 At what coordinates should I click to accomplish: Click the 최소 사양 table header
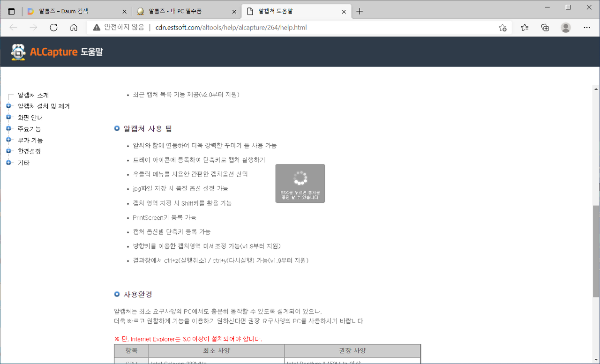pos(217,351)
